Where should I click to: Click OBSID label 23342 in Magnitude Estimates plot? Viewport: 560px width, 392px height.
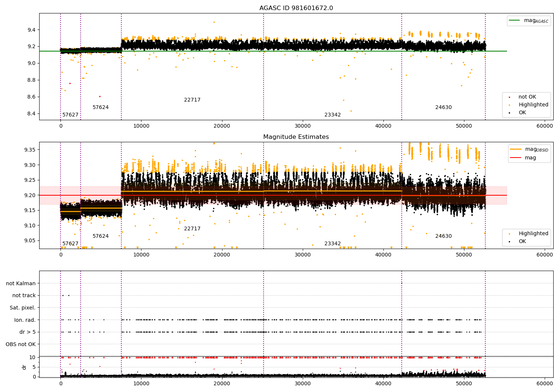(333, 244)
